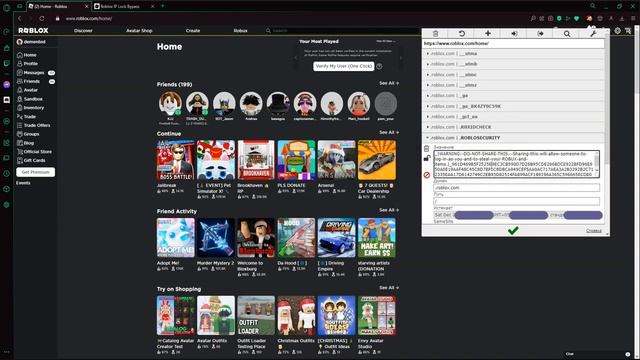Collapse the .ROBLOSECURITY cookie row
This screenshot has height=360, width=640.
point(513,138)
